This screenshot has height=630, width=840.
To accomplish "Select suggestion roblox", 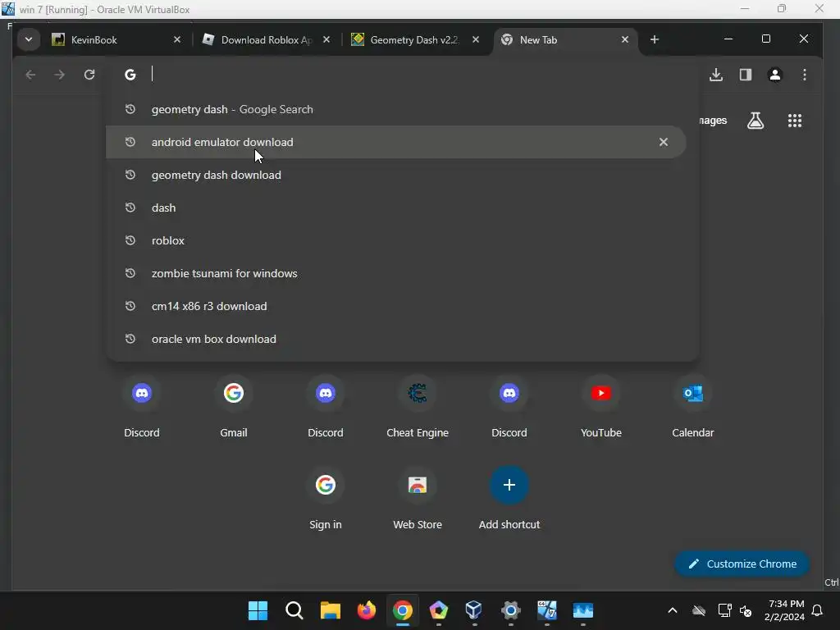I will point(396,240).
